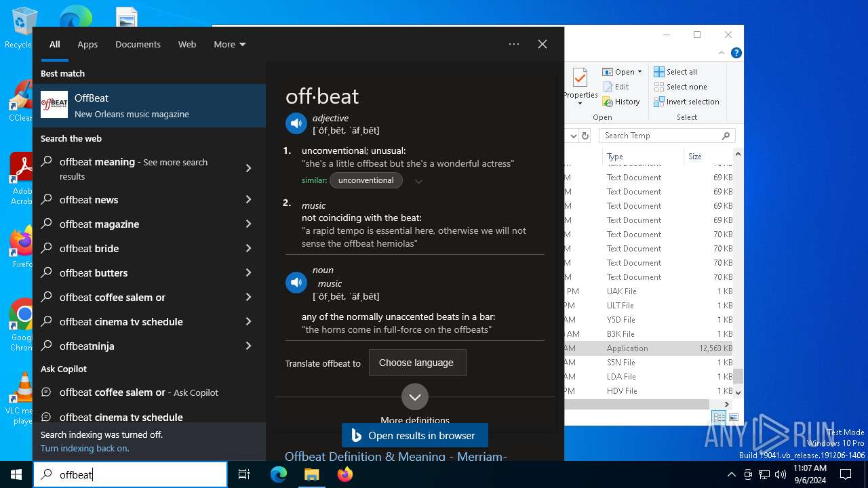Select the All search tab
The image size is (868, 488).
(55, 44)
